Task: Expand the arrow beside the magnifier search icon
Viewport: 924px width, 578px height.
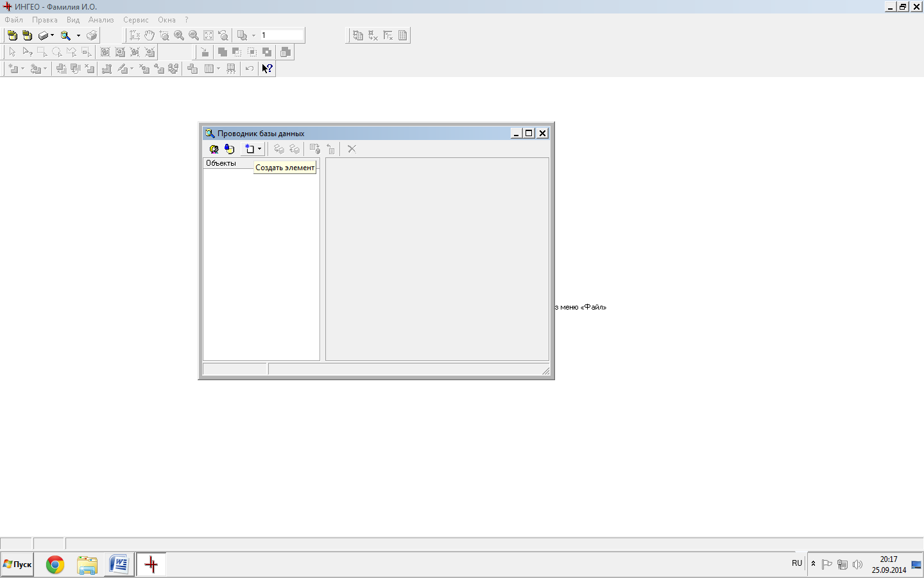Action: click(78, 35)
